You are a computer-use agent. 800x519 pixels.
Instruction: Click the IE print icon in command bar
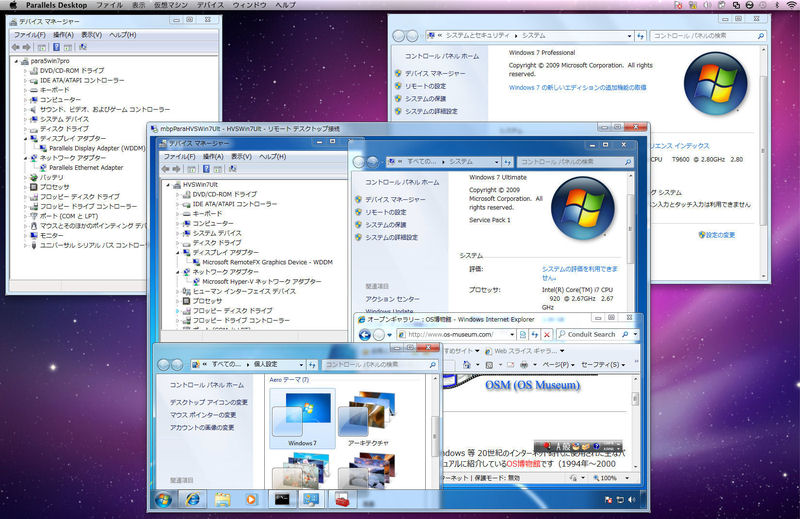tap(524, 364)
